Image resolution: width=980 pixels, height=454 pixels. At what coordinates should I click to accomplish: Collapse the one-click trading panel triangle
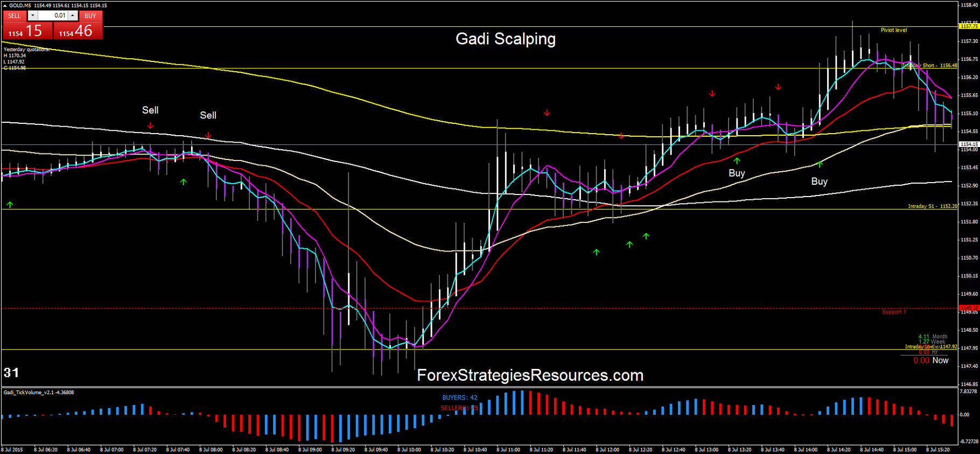tap(5, 5)
